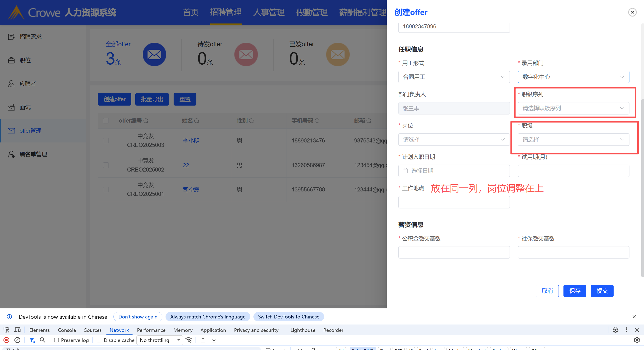Viewport: 644px width, 350px height.
Task: Open 人事管理 in top navigation
Action: (x=269, y=12)
